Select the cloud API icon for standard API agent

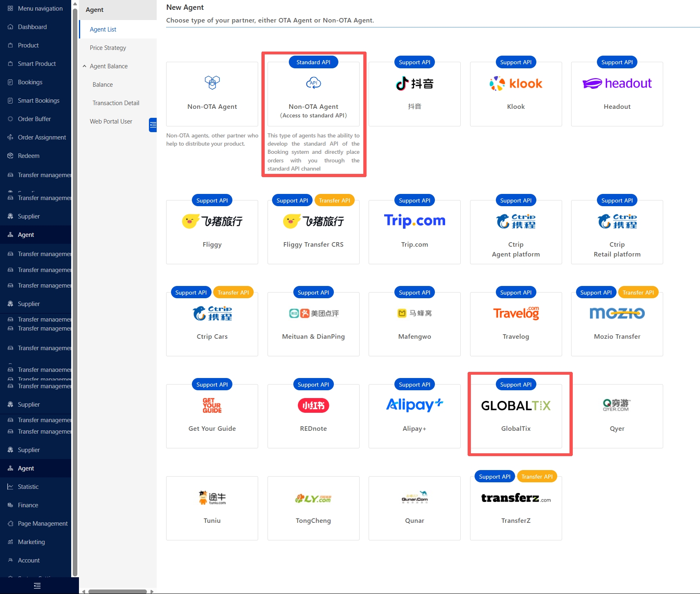click(x=313, y=83)
